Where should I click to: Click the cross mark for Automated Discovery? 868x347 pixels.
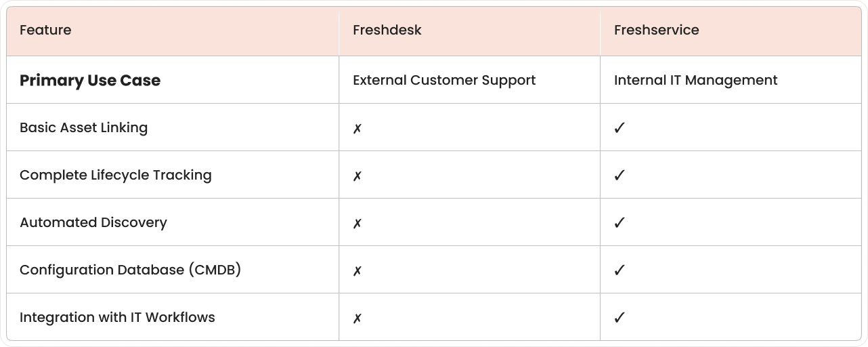pos(357,223)
